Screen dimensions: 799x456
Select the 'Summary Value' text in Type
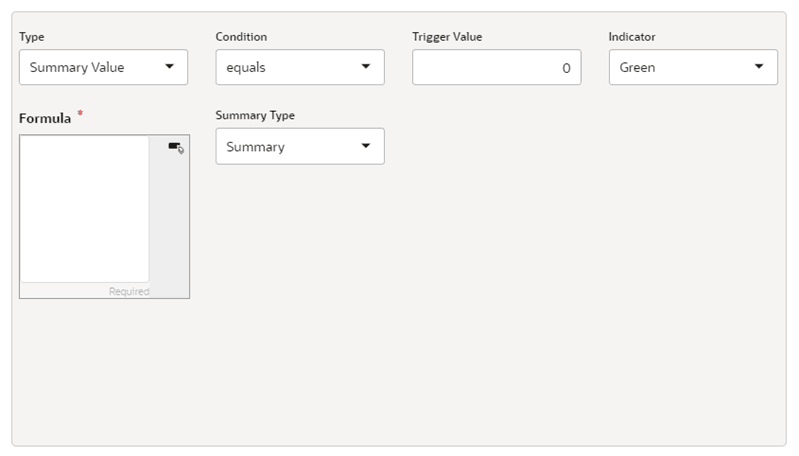click(77, 68)
